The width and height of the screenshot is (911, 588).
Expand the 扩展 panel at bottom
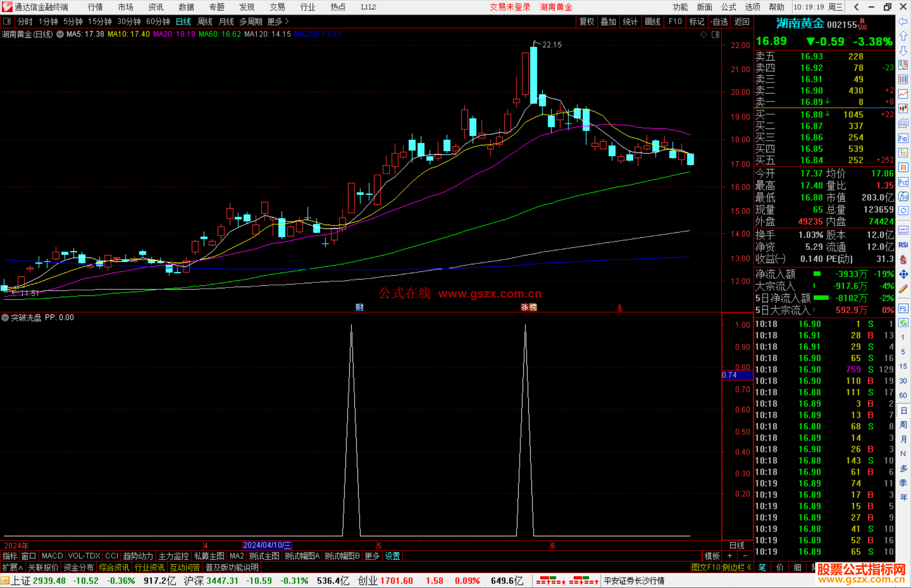(x=12, y=567)
